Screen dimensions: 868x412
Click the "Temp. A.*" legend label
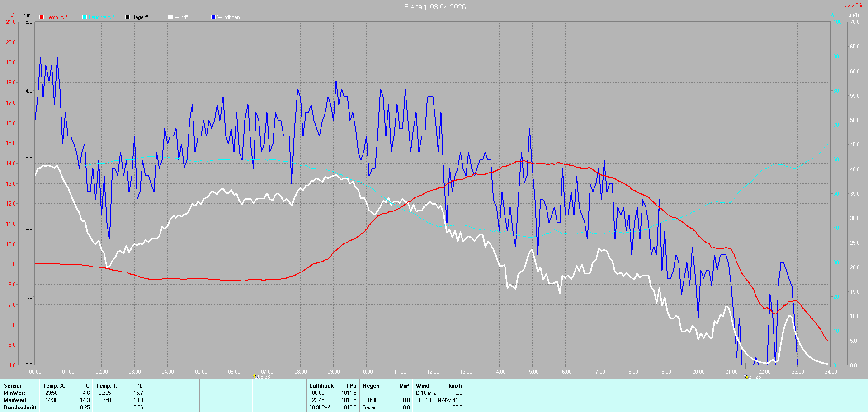tap(57, 17)
